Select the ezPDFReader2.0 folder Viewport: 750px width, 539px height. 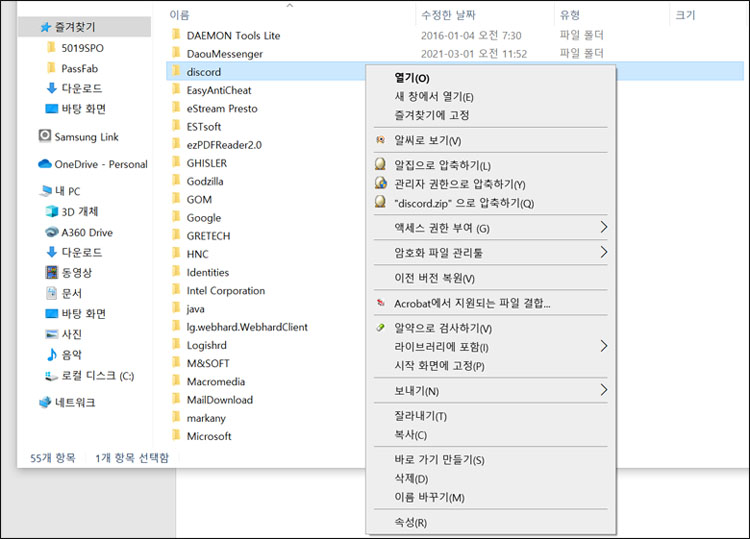point(224,145)
